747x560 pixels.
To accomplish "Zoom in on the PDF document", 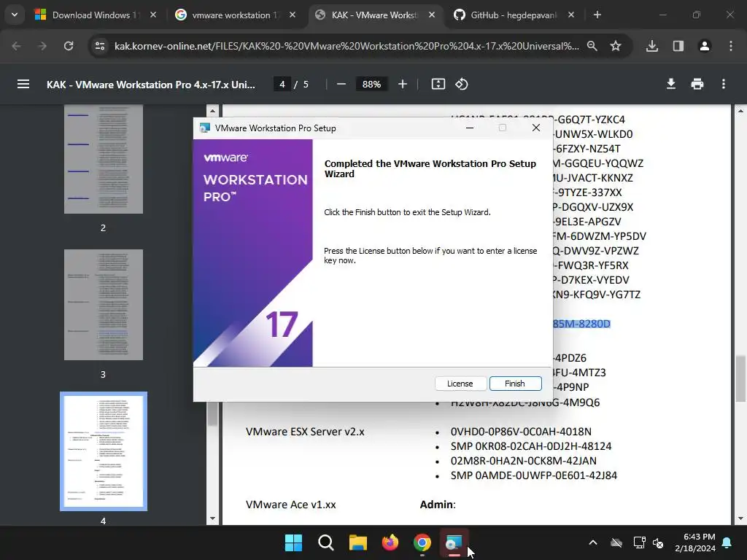I will (403, 85).
